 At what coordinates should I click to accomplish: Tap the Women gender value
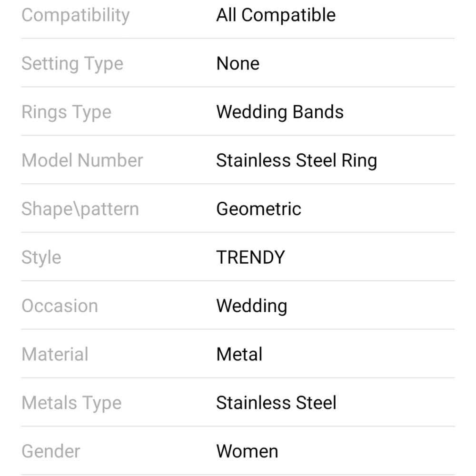tap(248, 451)
